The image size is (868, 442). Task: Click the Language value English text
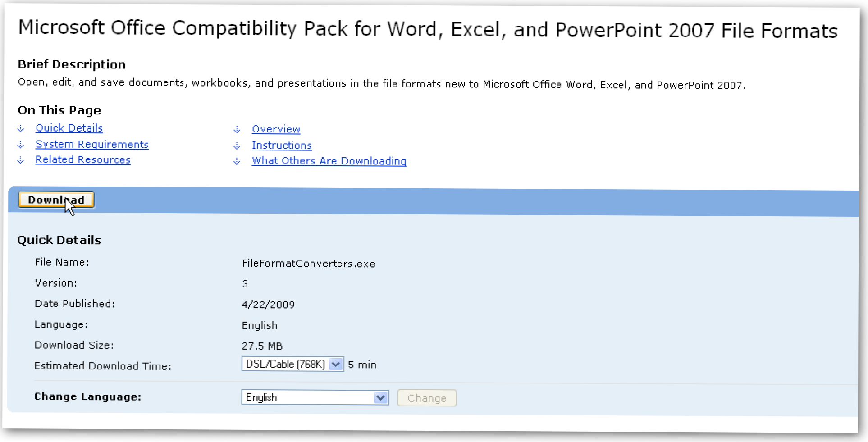click(x=260, y=325)
